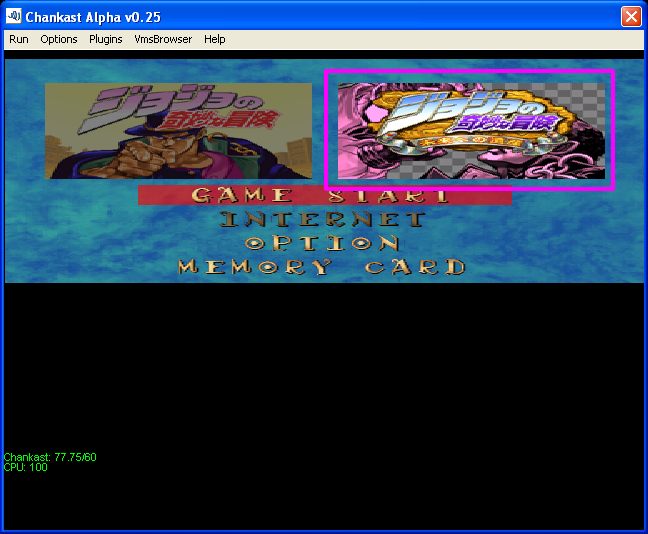Close the Chankast Alpha window
648x534 pixels.
[631, 17]
